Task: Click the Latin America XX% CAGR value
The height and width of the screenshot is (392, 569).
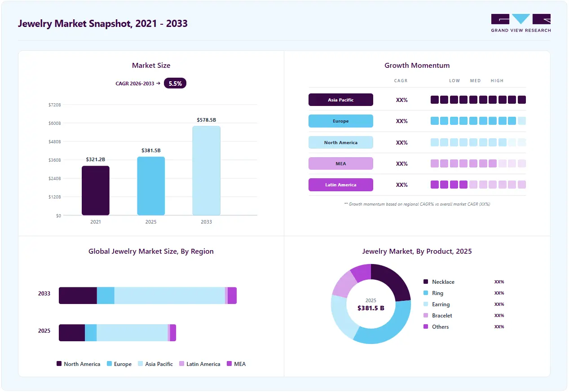Action: point(402,185)
